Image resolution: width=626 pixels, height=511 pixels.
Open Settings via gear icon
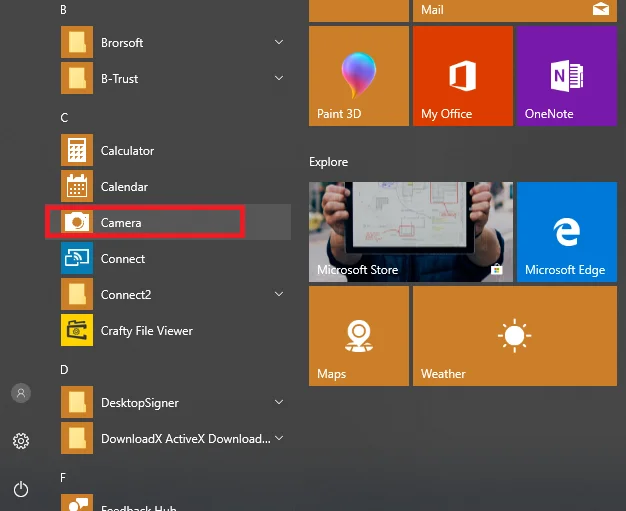click(x=21, y=441)
